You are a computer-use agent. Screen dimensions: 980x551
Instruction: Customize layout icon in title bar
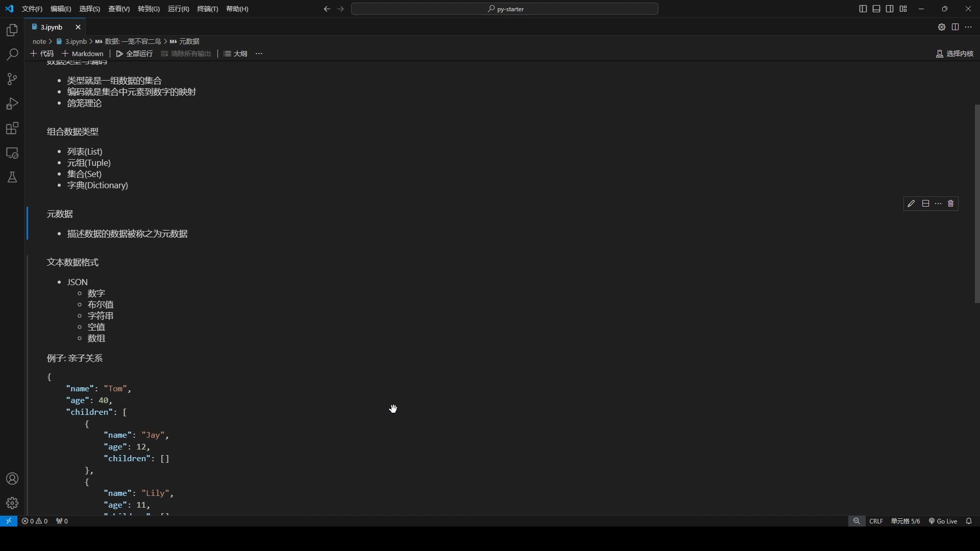(903, 9)
